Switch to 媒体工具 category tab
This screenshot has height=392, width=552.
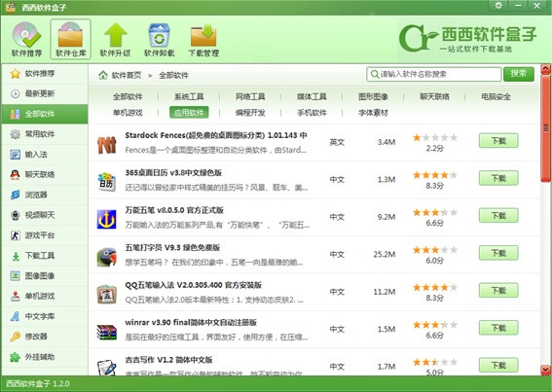click(x=312, y=96)
